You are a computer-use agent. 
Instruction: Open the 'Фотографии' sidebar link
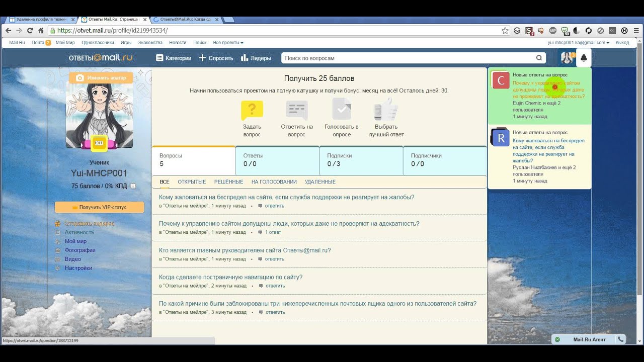(80, 250)
